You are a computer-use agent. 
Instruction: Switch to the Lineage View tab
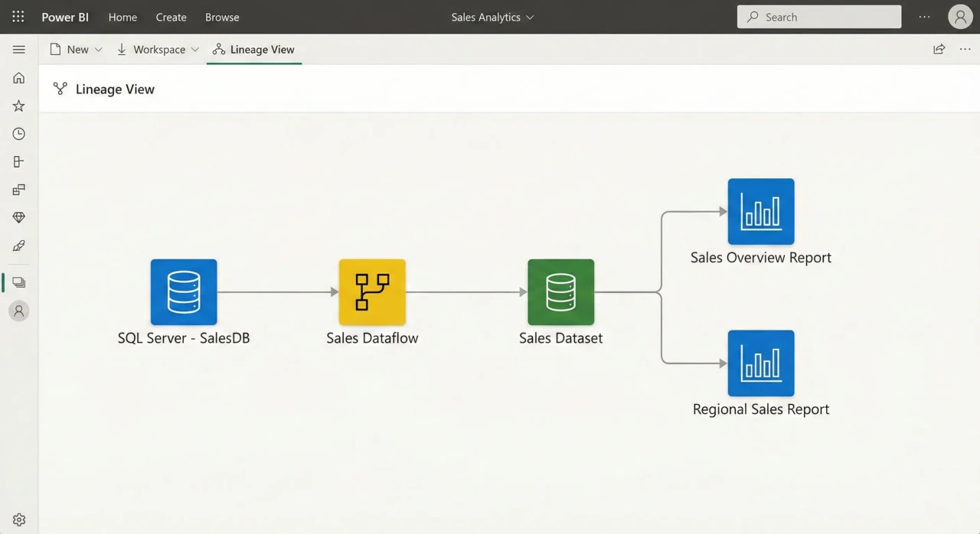pos(254,50)
